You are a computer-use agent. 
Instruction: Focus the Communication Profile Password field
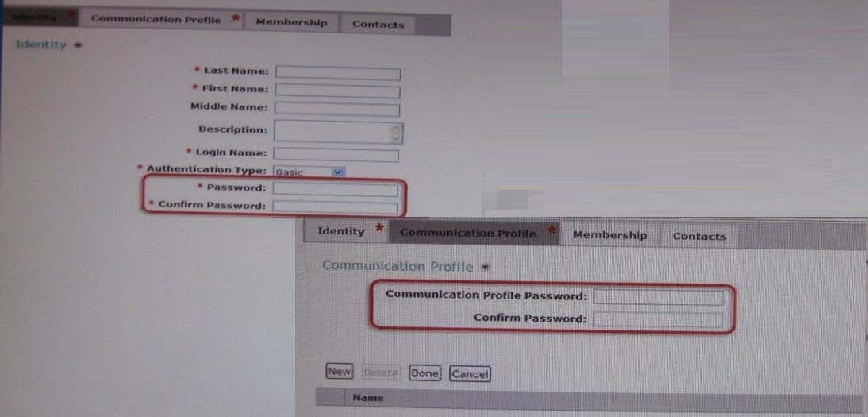point(659,298)
